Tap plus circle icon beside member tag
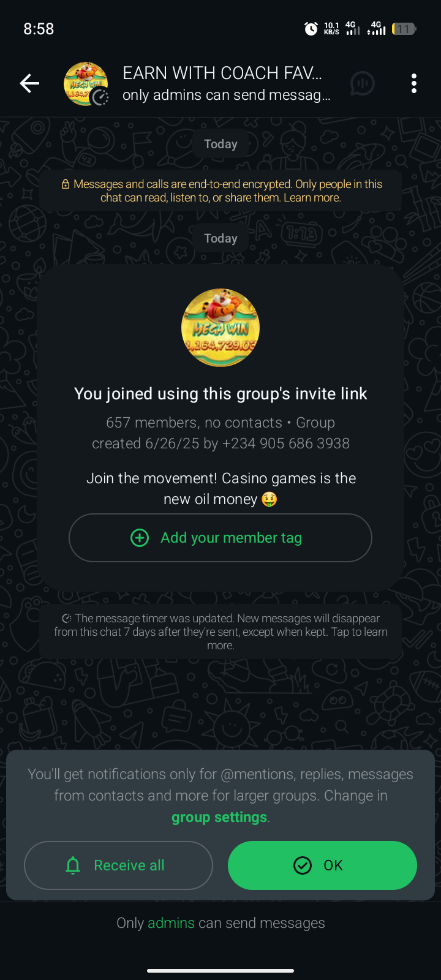 coord(140,538)
